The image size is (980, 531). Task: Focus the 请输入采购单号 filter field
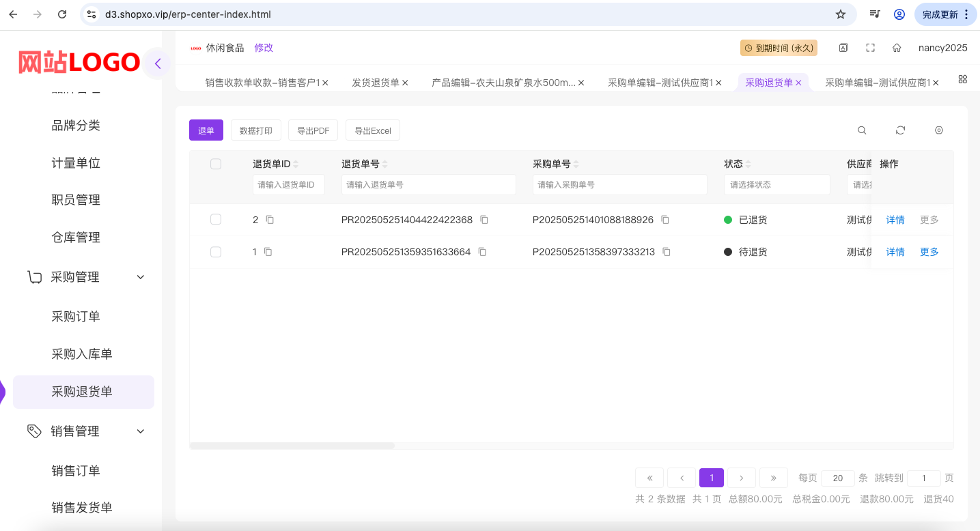point(620,185)
